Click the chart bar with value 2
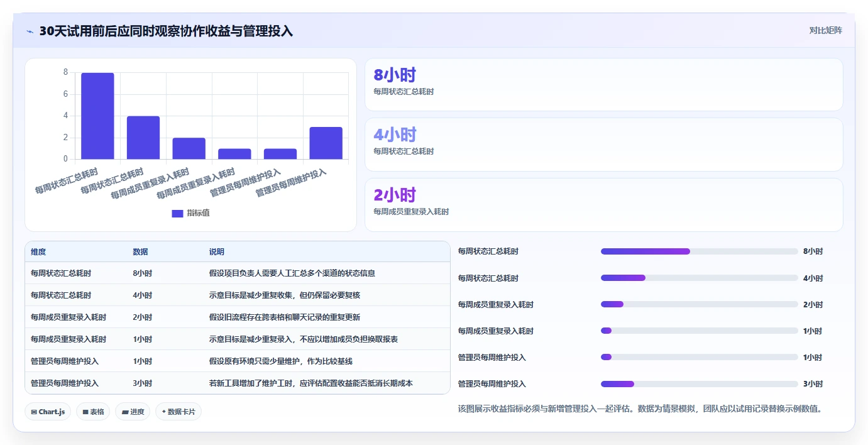The image size is (868, 445). pos(189,148)
